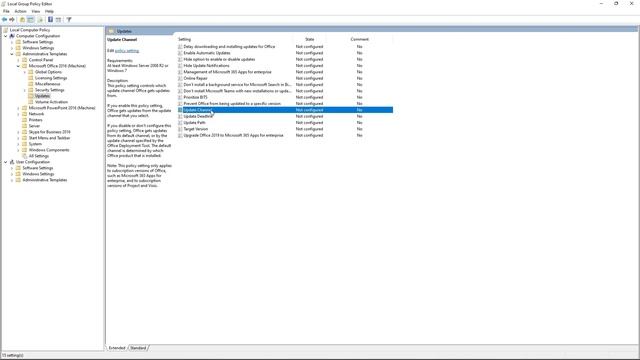Click the folder icon beside Server
640x360 pixels.
(24, 126)
